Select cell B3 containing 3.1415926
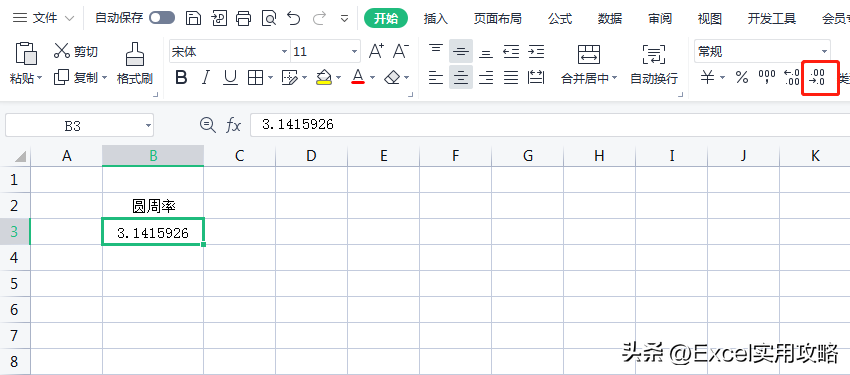The width and height of the screenshot is (850, 375). pos(153,232)
